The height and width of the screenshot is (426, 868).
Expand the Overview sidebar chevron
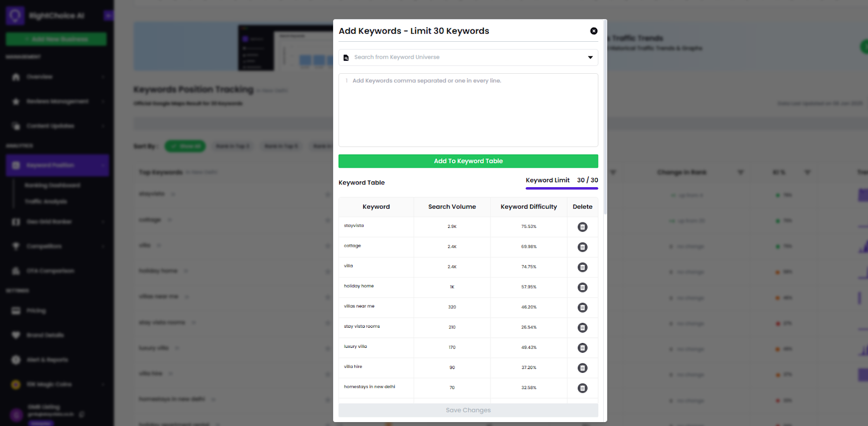pos(103,77)
